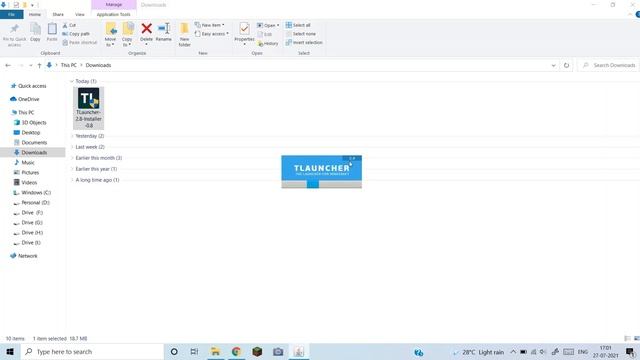Open Chrome from the taskbar
Viewport: 640px width, 360px height.
coord(236,352)
